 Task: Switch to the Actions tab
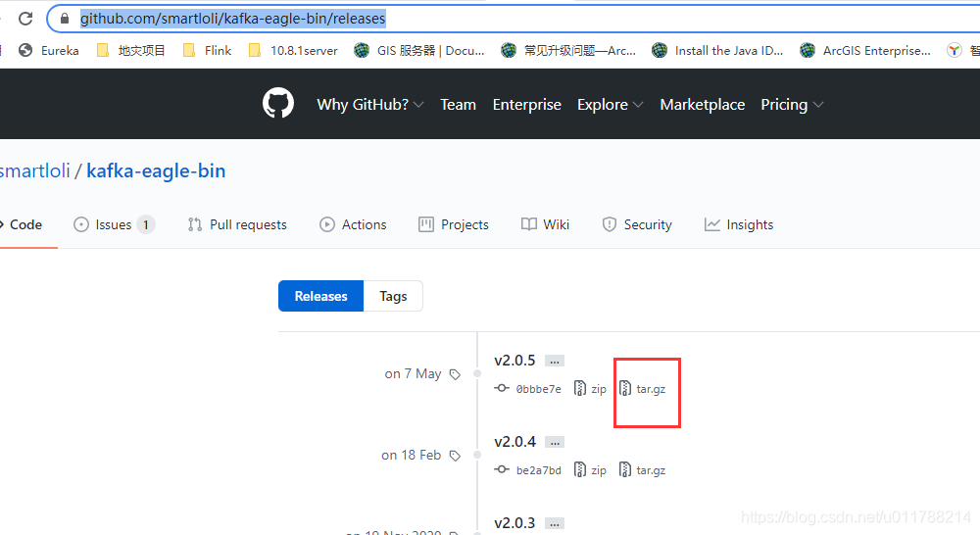coord(353,224)
